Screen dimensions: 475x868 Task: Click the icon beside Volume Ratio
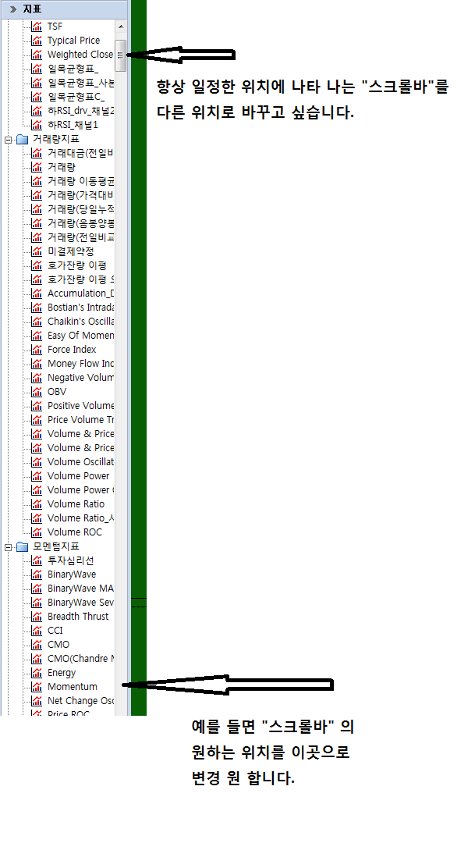pyautogui.click(x=37, y=504)
